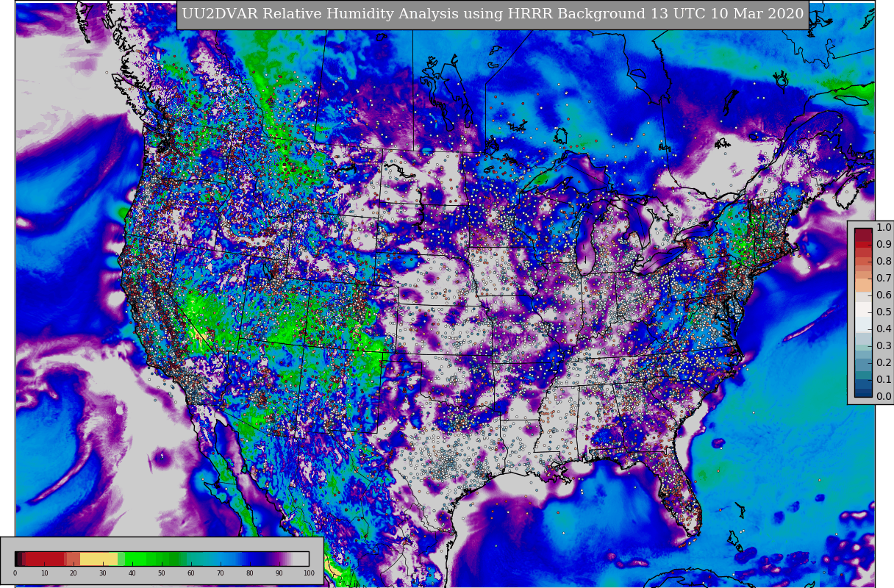Click the 10 tick label on humidity colorbar

[44, 573]
